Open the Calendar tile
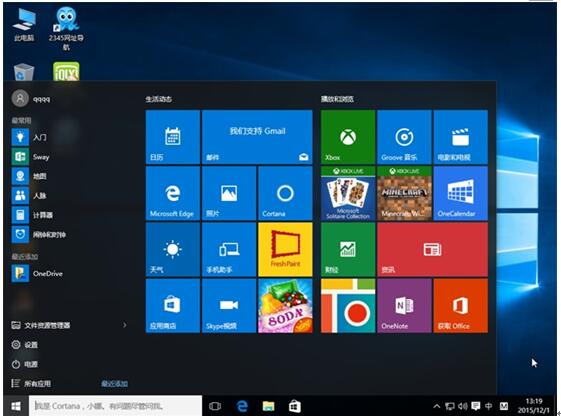Viewport: 561px width, 416px height. point(173,137)
